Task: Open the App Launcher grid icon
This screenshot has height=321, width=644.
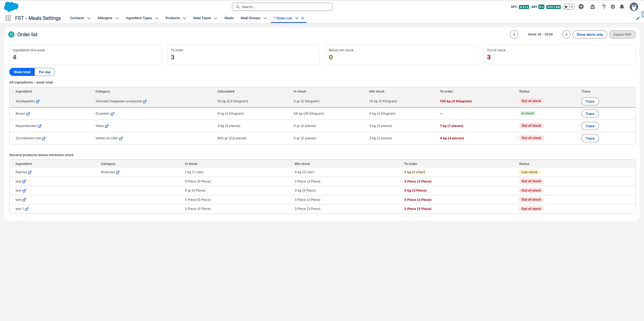Action: tap(8, 18)
